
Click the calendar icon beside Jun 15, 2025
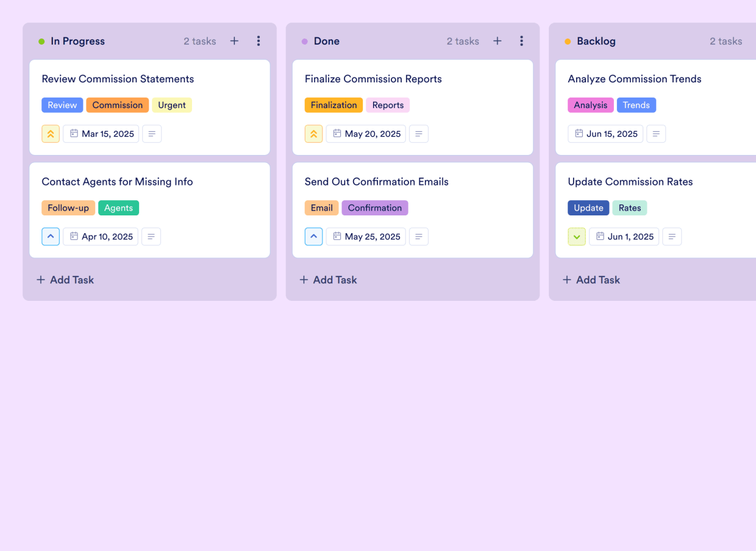pyautogui.click(x=578, y=134)
